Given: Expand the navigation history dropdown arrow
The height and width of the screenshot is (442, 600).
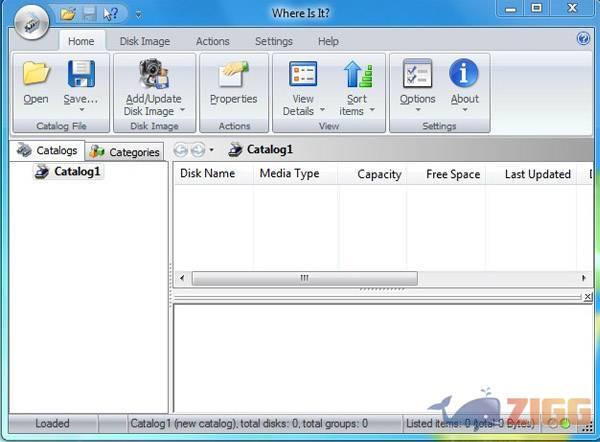Looking at the screenshot, I should pyautogui.click(x=212, y=151).
